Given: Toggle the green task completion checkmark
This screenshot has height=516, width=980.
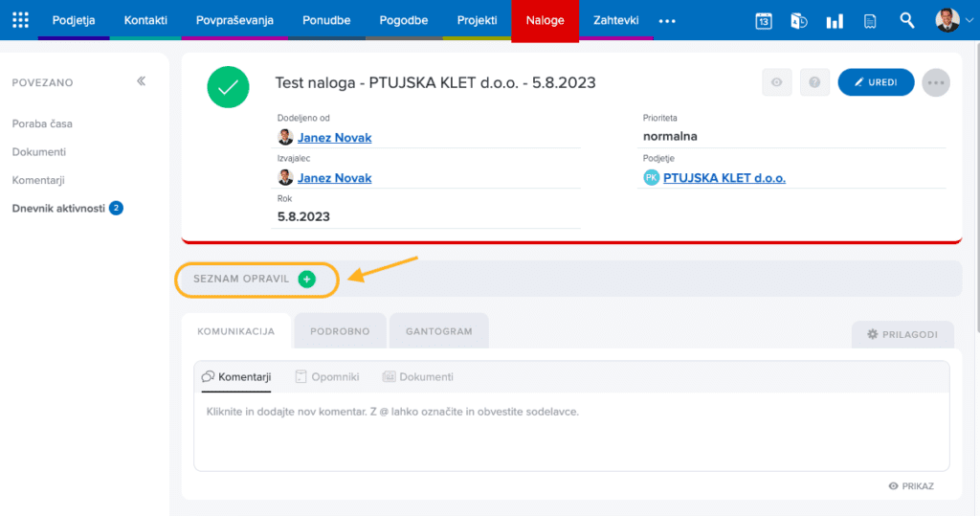Looking at the screenshot, I should coord(228,87).
